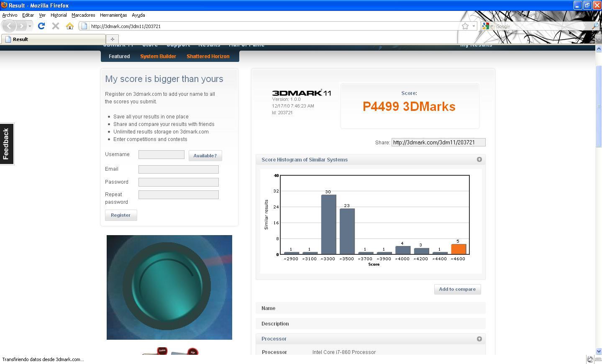Click the scrollbar down arrow
This screenshot has width=602, height=364.
599,351
